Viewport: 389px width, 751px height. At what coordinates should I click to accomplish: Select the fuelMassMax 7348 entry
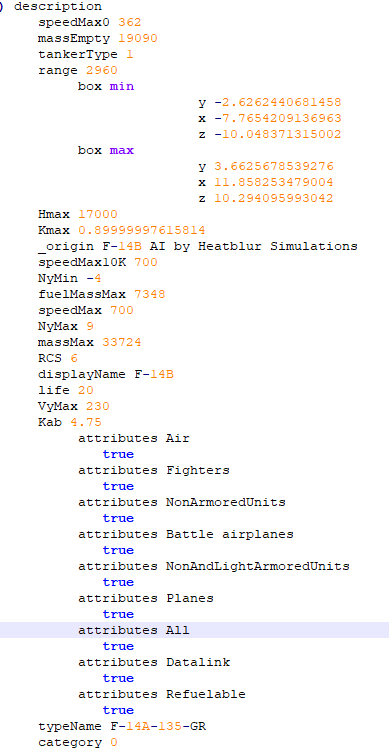click(102, 294)
